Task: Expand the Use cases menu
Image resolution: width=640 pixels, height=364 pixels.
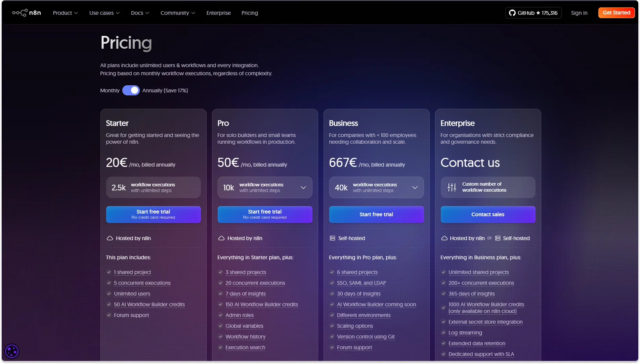Action: pyautogui.click(x=104, y=13)
